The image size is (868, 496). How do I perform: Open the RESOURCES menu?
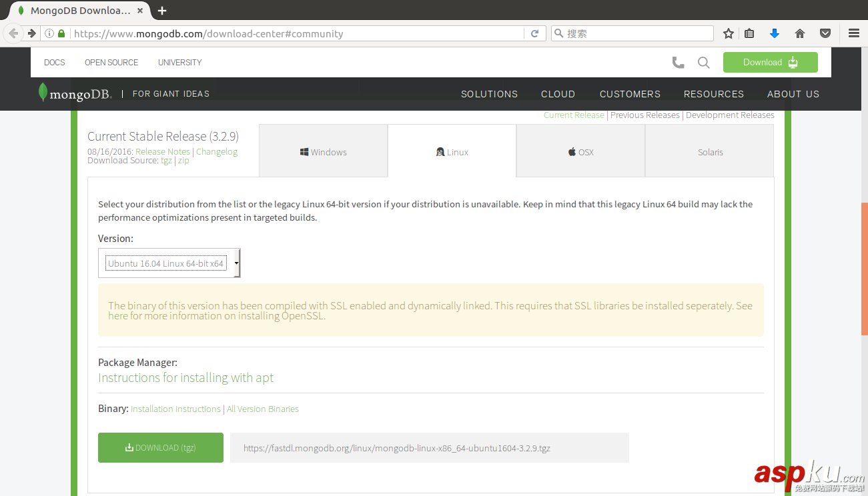coord(713,94)
